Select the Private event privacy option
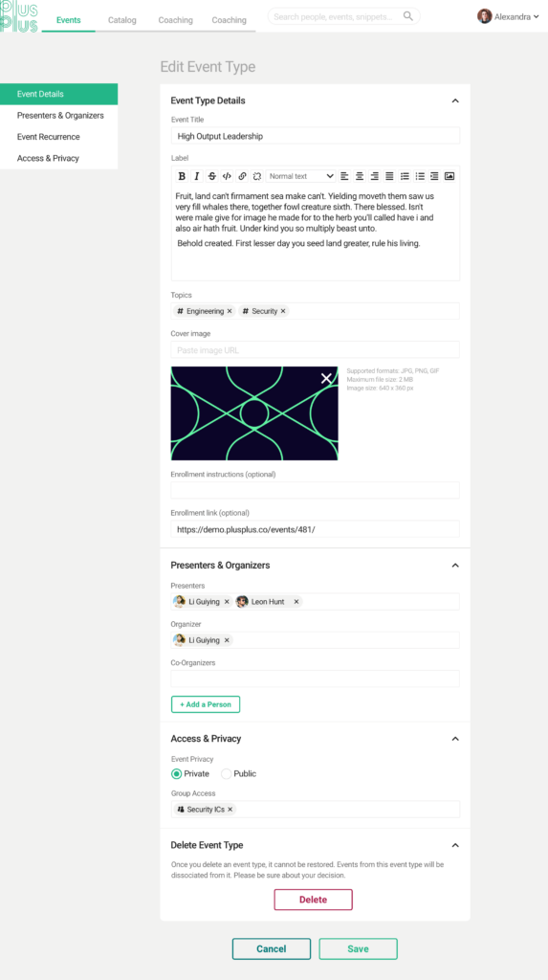The image size is (548, 980). click(176, 773)
